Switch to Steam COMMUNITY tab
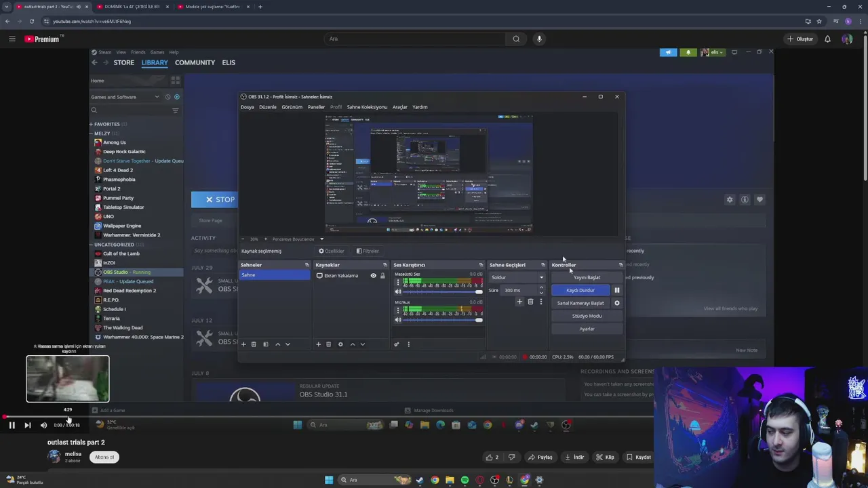The width and height of the screenshot is (868, 488). click(x=195, y=62)
